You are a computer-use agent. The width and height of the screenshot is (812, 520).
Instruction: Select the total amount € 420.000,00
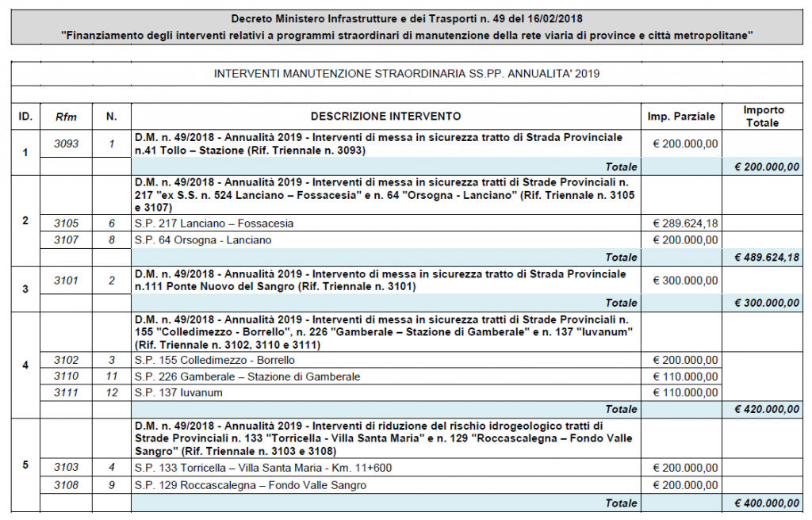coord(767,409)
